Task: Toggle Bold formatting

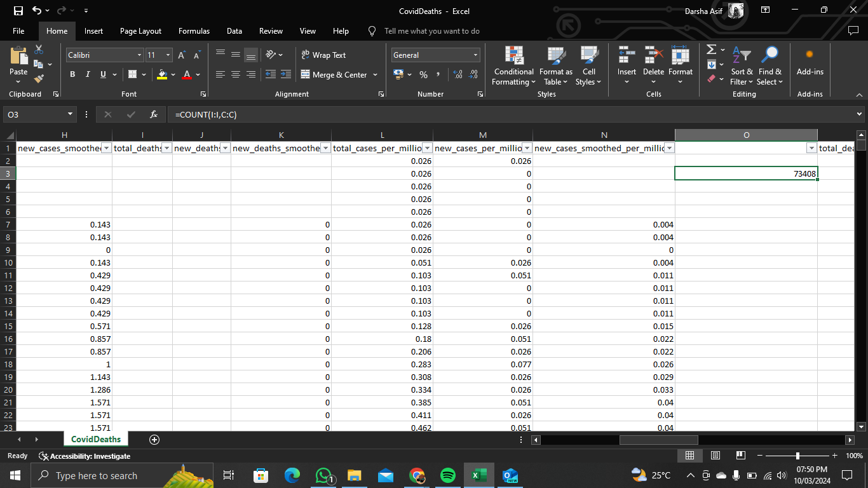Action: (x=72, y=74)
